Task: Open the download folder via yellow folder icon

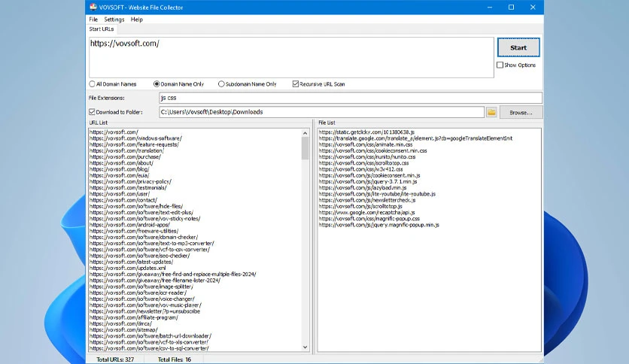Action: pyautogui.click(x=491, y=112)
